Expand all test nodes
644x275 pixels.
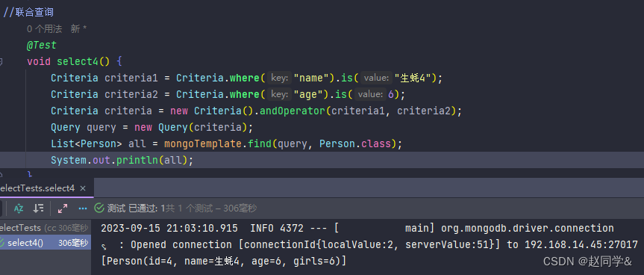tap(63, 208)
